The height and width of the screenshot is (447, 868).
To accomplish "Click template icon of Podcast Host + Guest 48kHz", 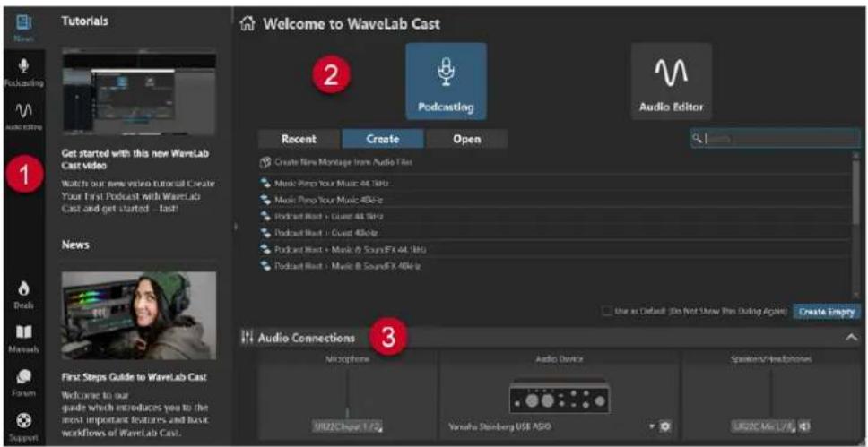I will coord(265,232).
